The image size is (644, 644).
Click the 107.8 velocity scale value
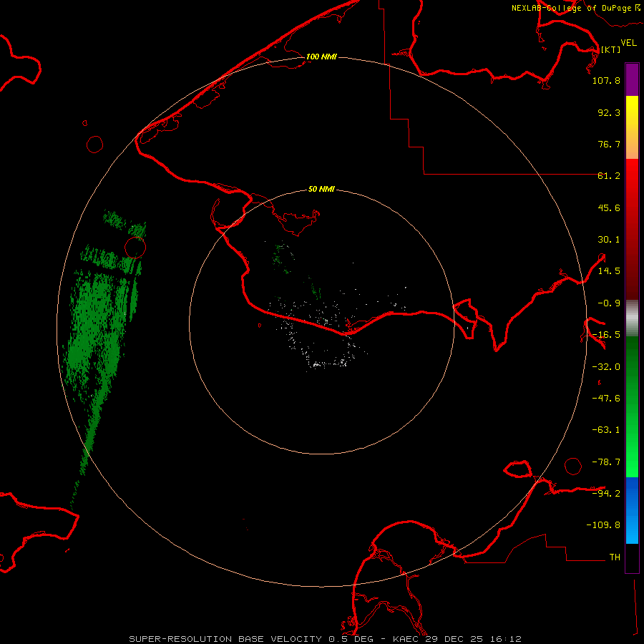coord(606,80)
